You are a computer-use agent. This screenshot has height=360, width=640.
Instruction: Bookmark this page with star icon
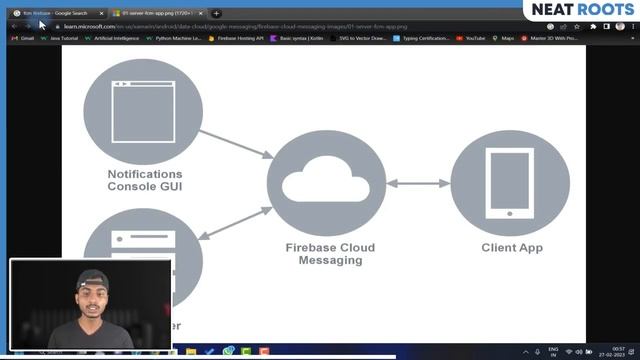(577, 27)
